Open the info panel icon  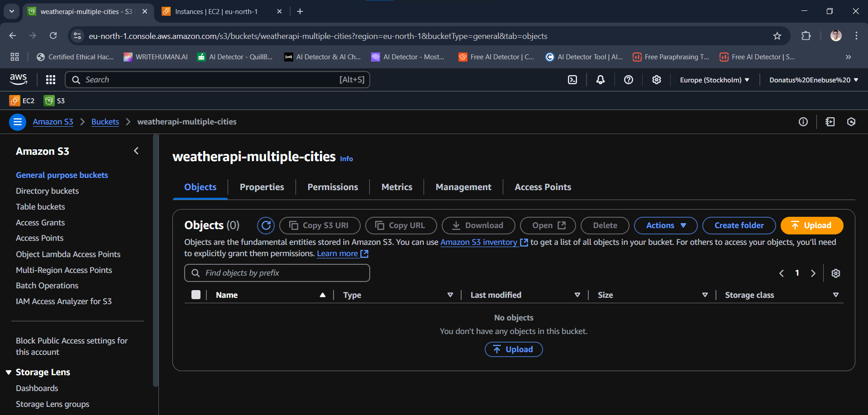(803, 122)
